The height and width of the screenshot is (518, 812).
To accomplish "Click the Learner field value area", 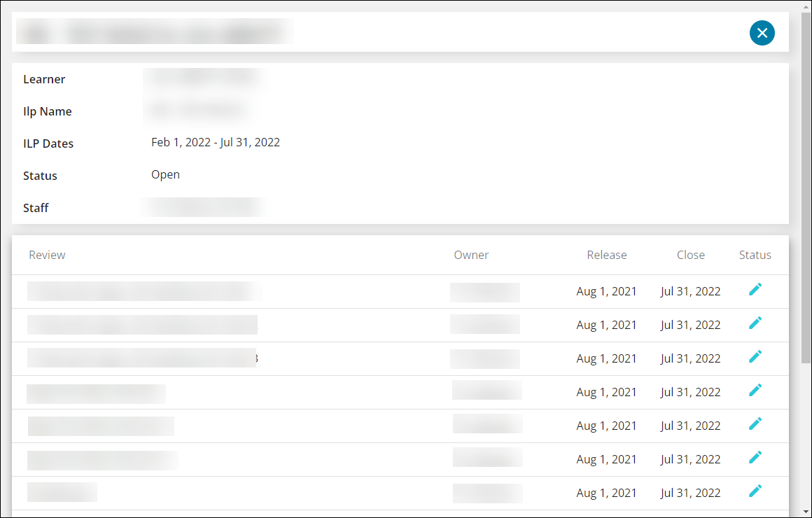I will tap(203, 77).
